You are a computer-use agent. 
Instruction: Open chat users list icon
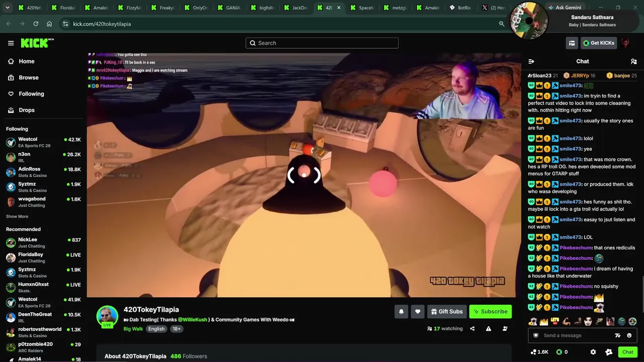634,61
